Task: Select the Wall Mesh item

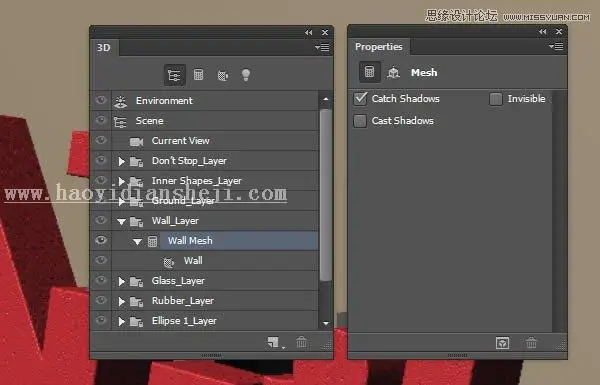Action: 215,241
